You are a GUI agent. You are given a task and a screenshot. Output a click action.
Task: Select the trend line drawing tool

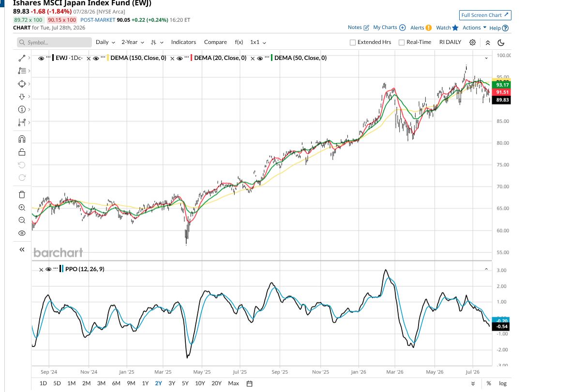click(22, 58)
